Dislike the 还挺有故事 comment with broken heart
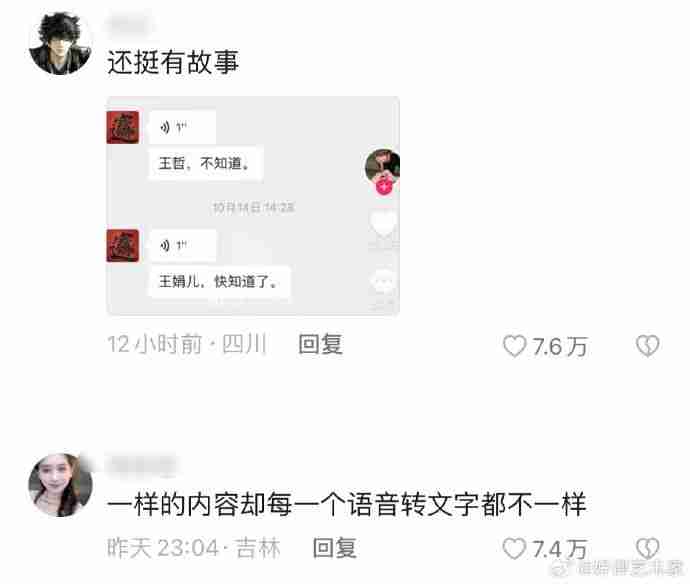Image resolution: width=690 pixels, height=584 pixels. pos(647,345)
